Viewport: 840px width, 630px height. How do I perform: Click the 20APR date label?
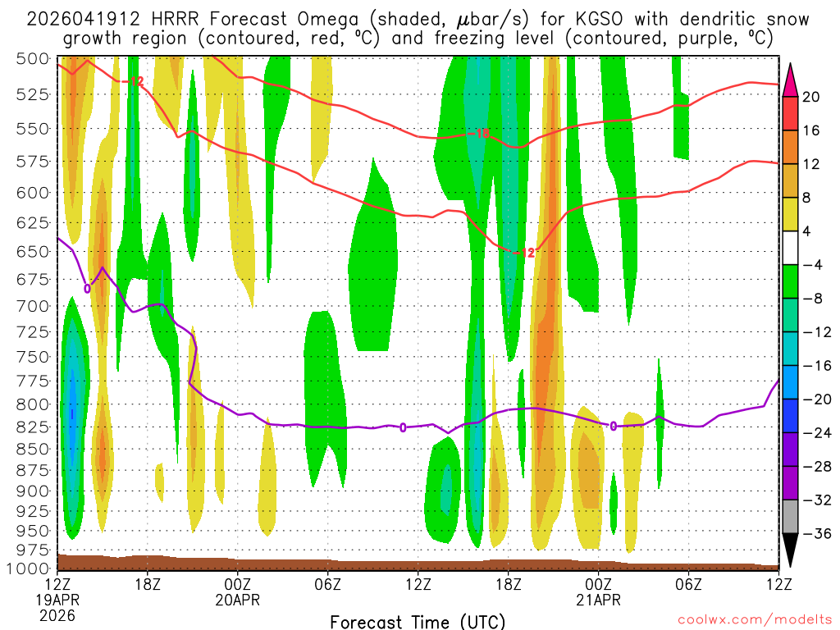(x=238, y=600)
